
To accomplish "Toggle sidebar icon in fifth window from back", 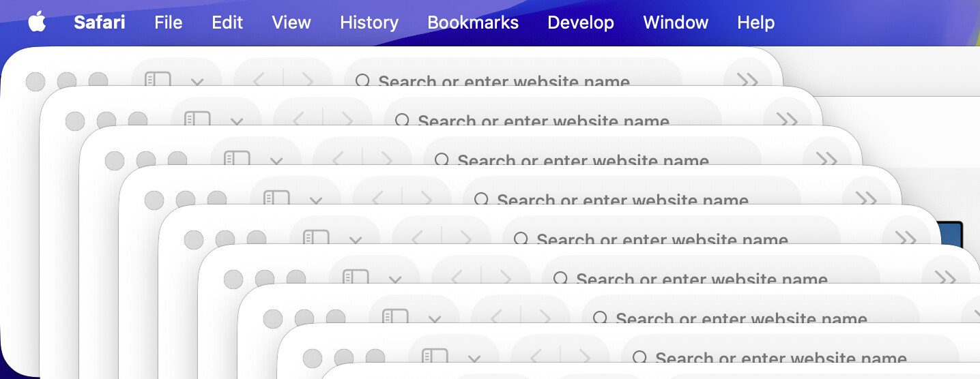I will (x=316, y=237).
